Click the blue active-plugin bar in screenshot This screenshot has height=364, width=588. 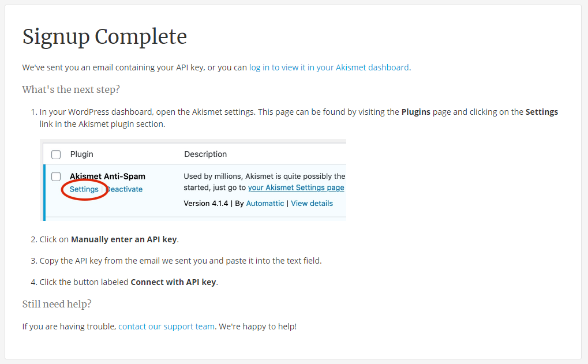point(44,192)
